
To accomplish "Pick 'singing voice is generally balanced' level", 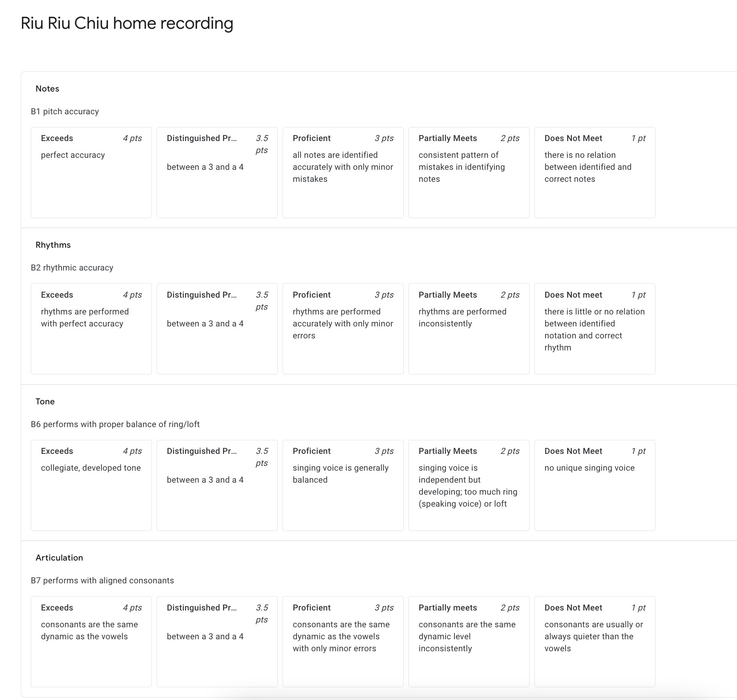I will tap(343, 485).
